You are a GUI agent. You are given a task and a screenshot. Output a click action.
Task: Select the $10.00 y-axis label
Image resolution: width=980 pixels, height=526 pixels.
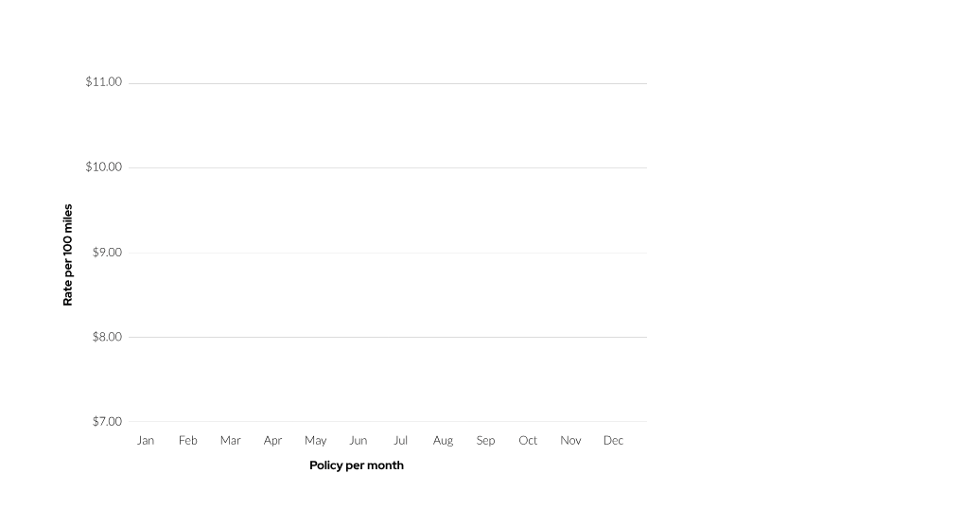tap(104, 167)
